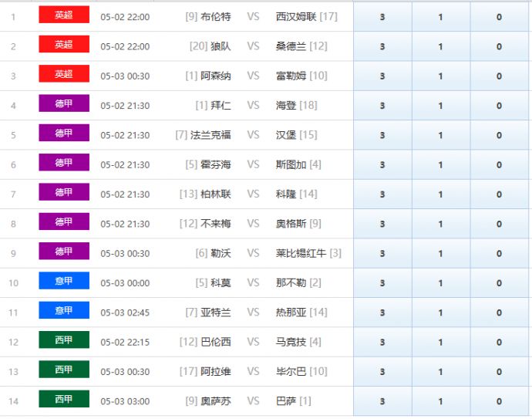Open the 西甲 badge for 奥萨苏 match
This screenshot has height=419, width=532.
click(64, 398)
